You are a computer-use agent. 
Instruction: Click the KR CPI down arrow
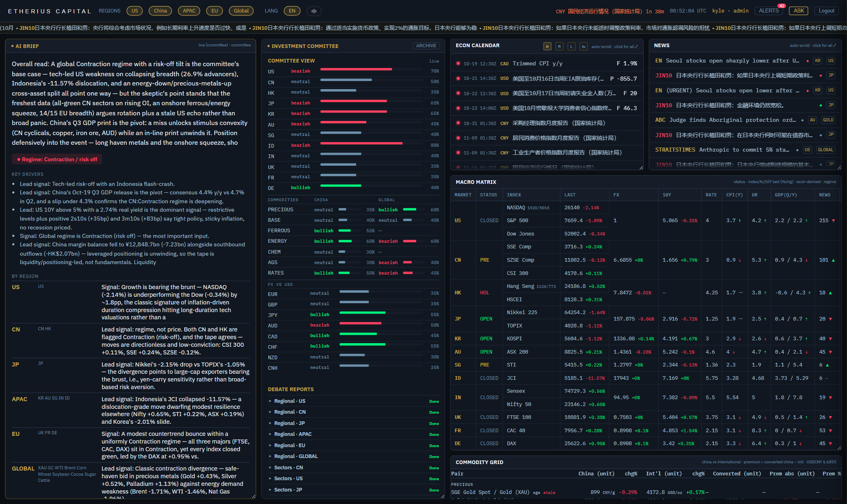click(x=739, y=339)
